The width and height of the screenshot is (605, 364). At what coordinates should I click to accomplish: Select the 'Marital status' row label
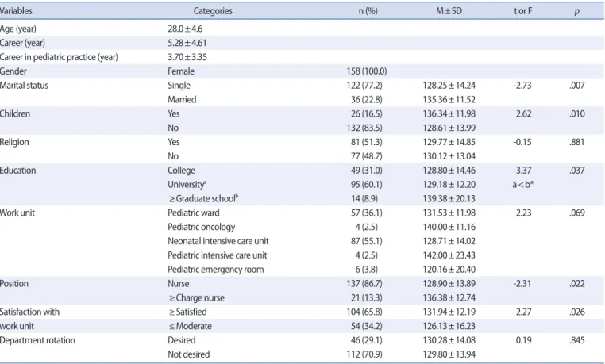[x=24, y=86]
